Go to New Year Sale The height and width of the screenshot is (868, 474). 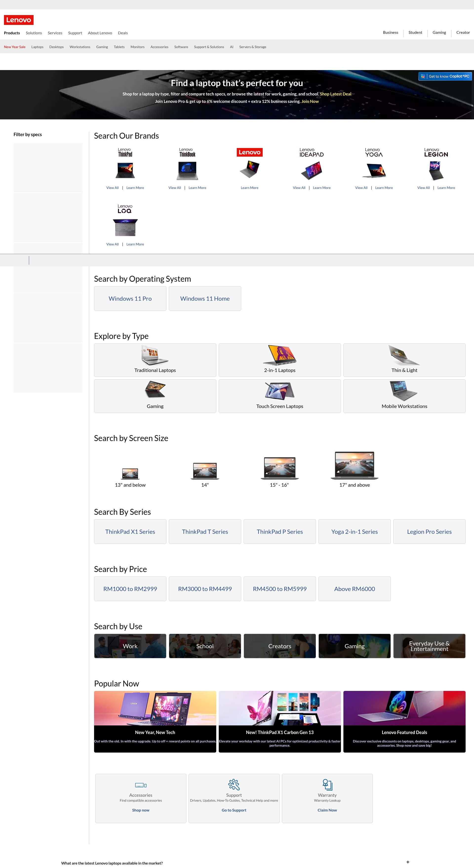pos(15,47)
